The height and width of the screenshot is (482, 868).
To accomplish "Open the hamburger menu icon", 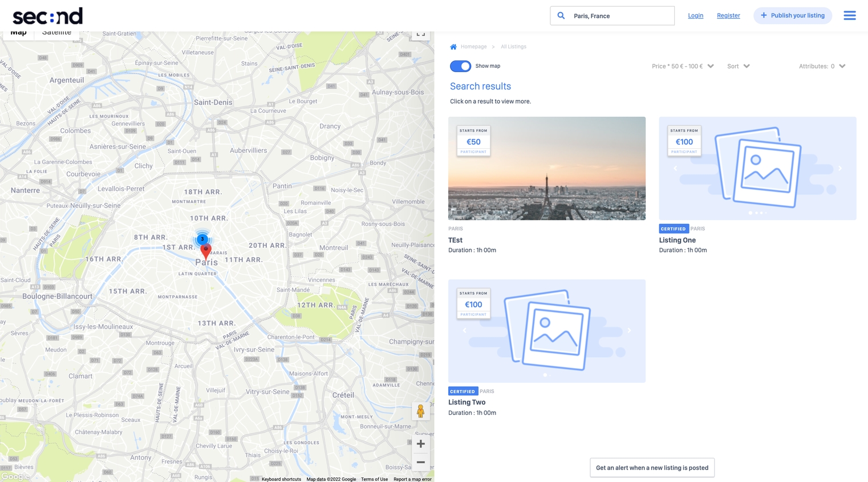I will 849,15.
